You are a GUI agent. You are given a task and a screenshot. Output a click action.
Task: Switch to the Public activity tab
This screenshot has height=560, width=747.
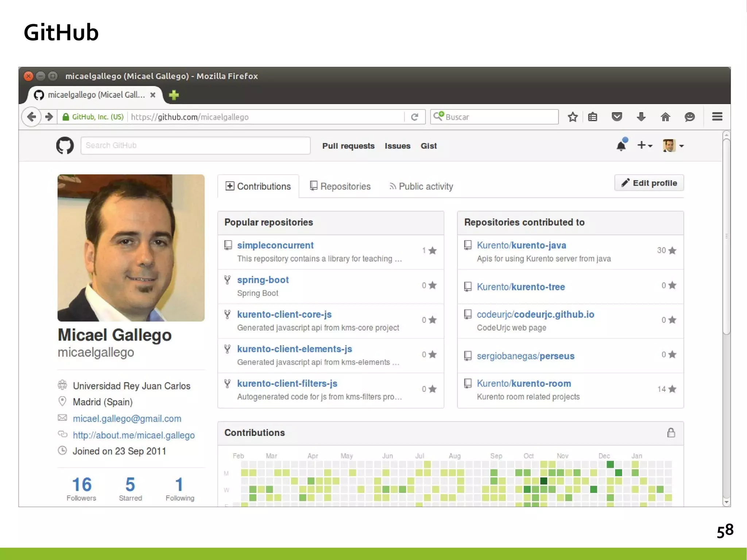(x=421, y=186)
